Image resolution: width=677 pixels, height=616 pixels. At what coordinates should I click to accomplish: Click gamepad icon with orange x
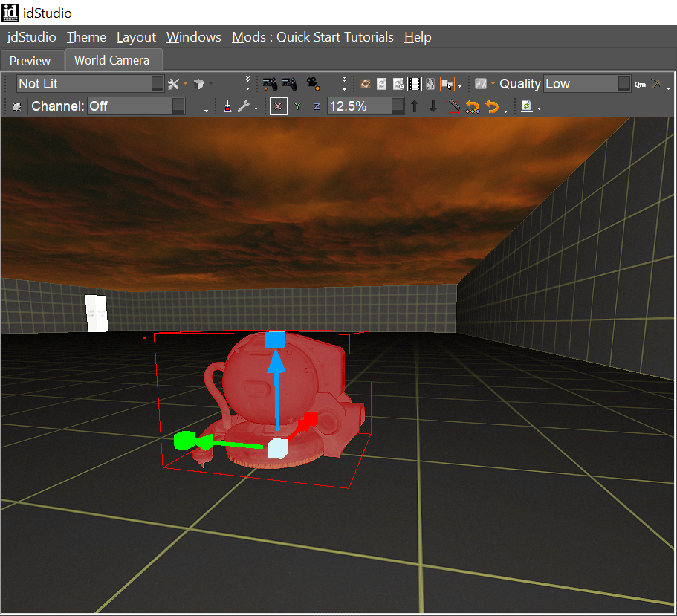(270, 84)
